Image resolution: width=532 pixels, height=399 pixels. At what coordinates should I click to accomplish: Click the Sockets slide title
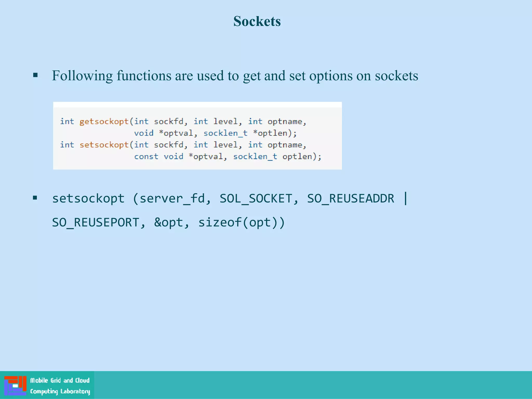257,21
